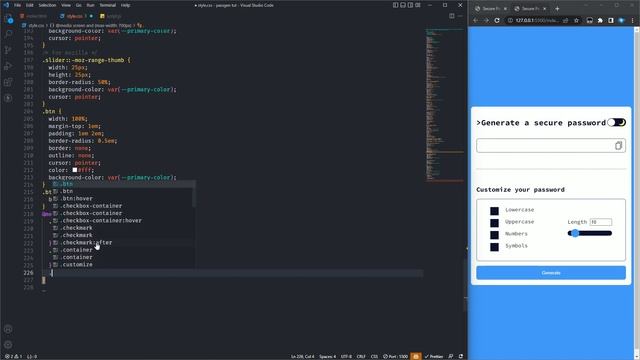Check the Numbers checkbox
640x360 pixels.
click(494, 235)
